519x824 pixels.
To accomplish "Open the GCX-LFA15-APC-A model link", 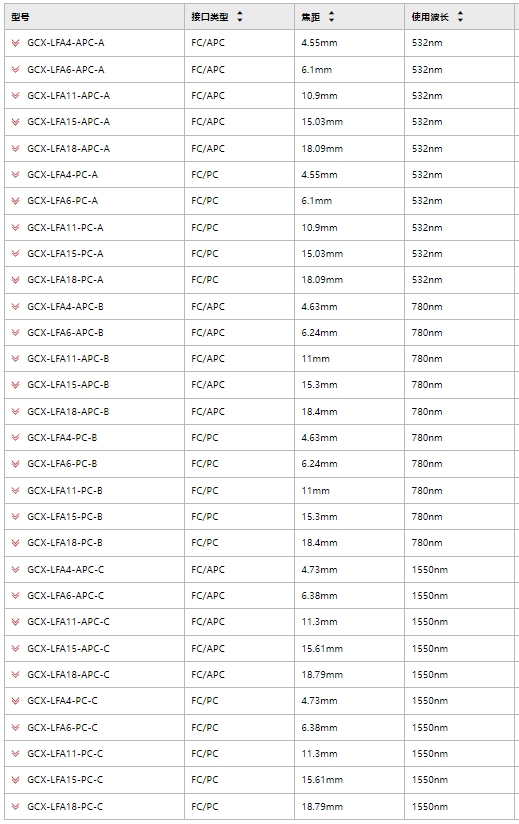I will pyautogui.click(x=68, y=122).
